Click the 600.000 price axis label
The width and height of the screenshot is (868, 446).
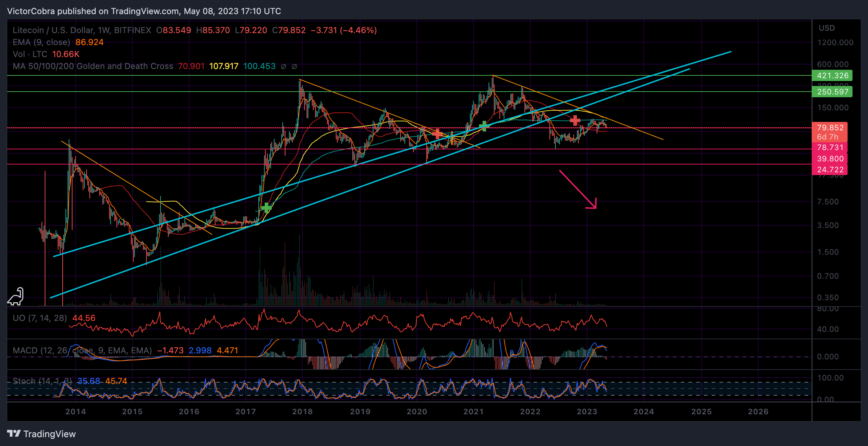click(832, 64)
